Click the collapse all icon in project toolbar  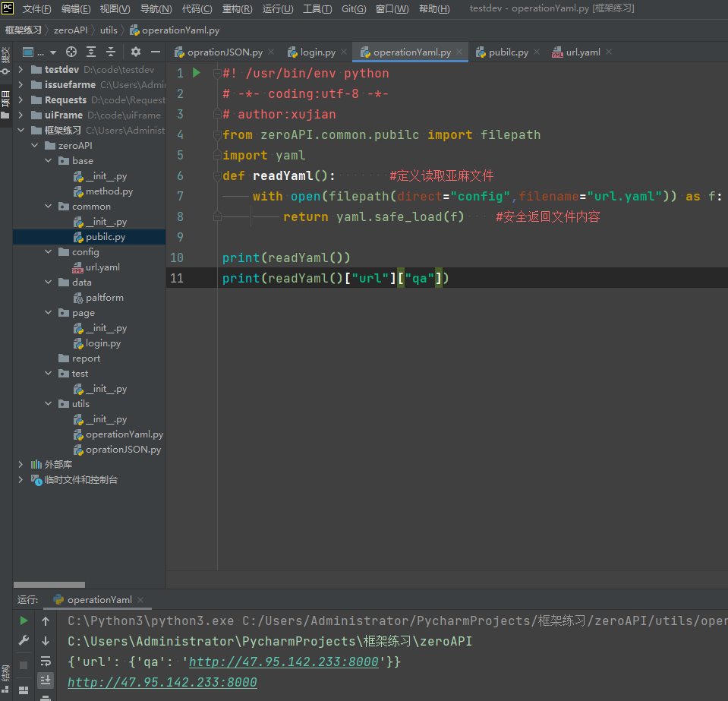tap(111, 52)
